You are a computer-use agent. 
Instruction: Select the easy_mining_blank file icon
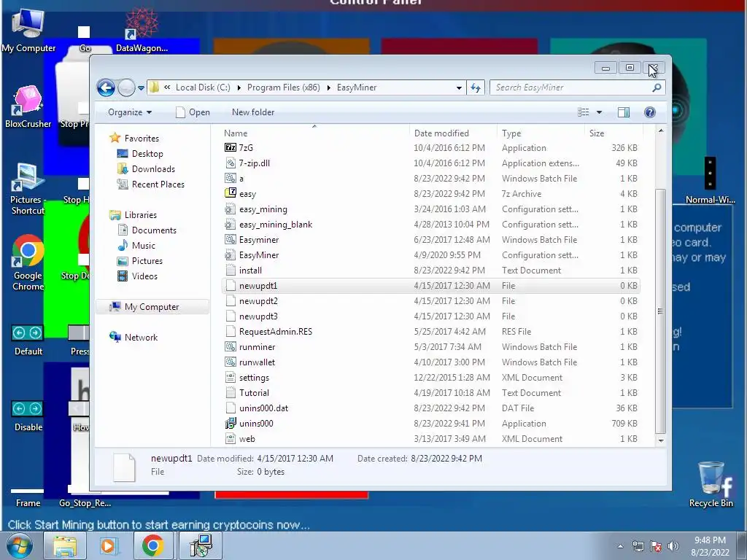pyautogui.click(x=231, y=225)
